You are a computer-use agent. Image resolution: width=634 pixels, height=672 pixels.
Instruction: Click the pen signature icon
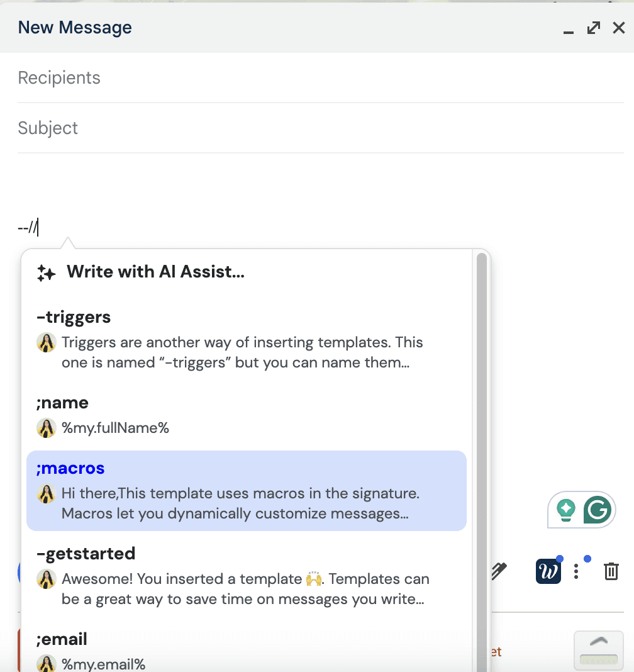click(x=499, y=571)
